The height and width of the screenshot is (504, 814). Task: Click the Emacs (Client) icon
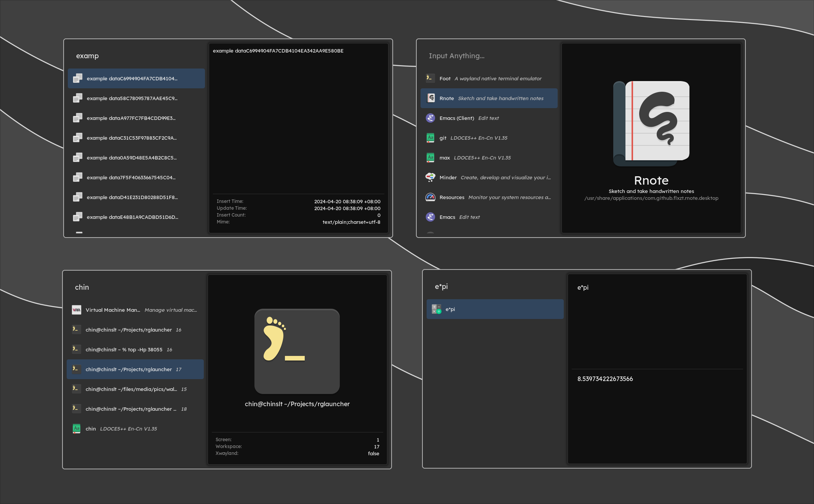(430, 118)
